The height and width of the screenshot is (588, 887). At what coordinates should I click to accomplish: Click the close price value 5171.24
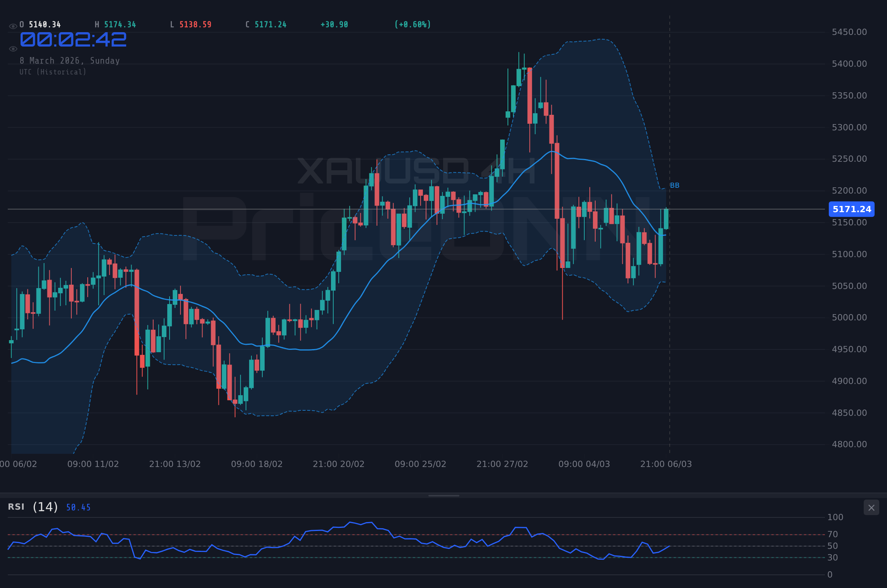[x=270, y=25]
